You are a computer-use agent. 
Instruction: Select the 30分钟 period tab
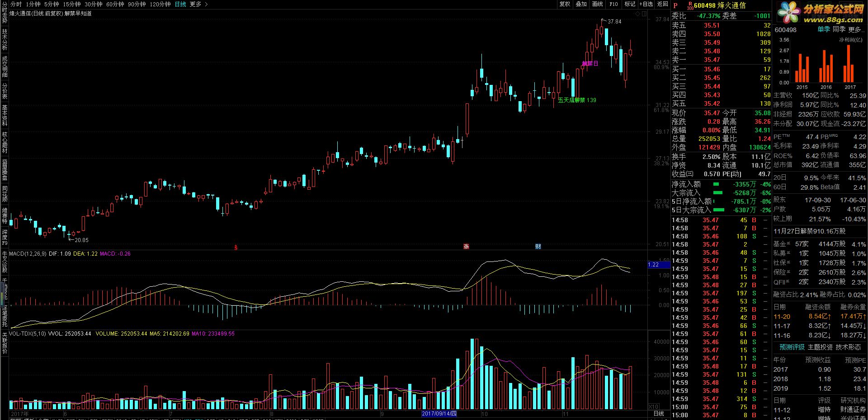click(x=94, y=4)
